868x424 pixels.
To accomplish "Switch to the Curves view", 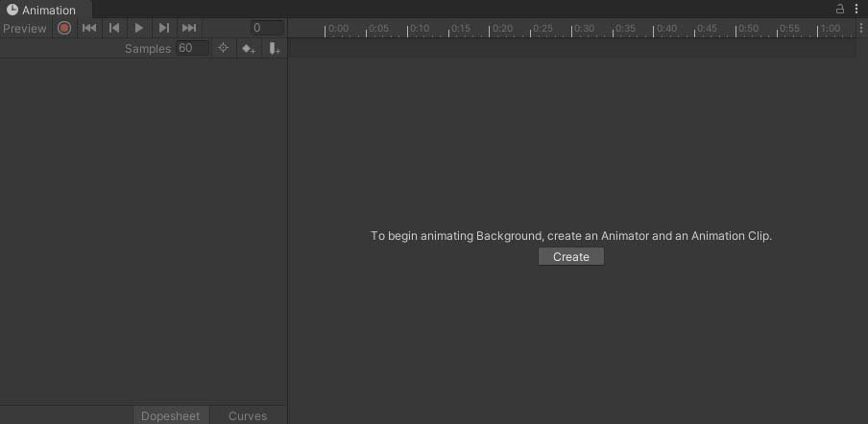I will (x=248, y=415).
